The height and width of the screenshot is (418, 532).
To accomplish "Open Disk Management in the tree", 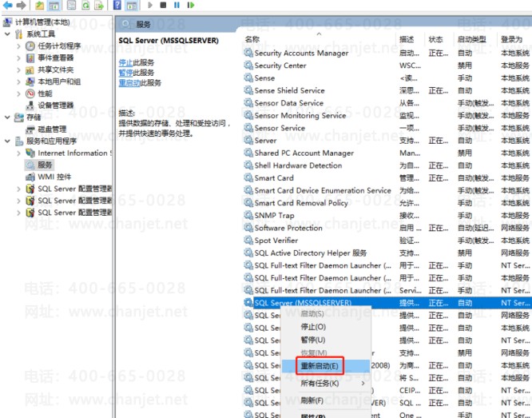I will pyautogui.click(x=52, y=129).
